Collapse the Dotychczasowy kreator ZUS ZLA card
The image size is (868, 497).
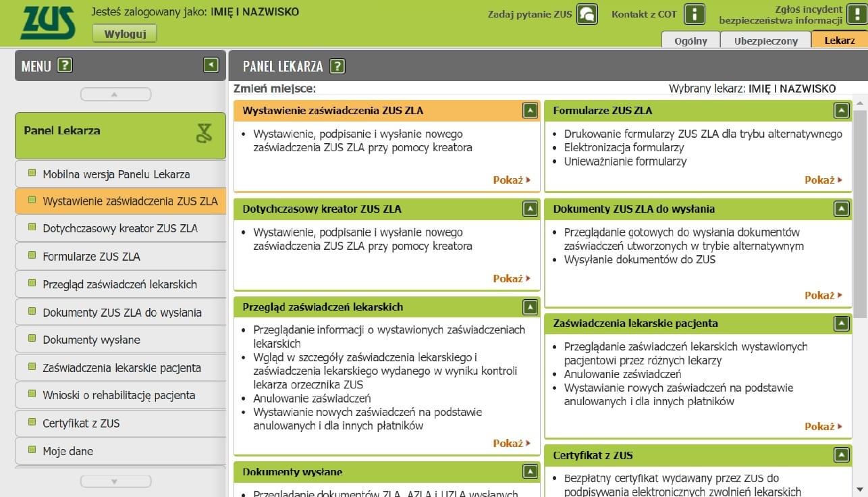click(531, 209)
